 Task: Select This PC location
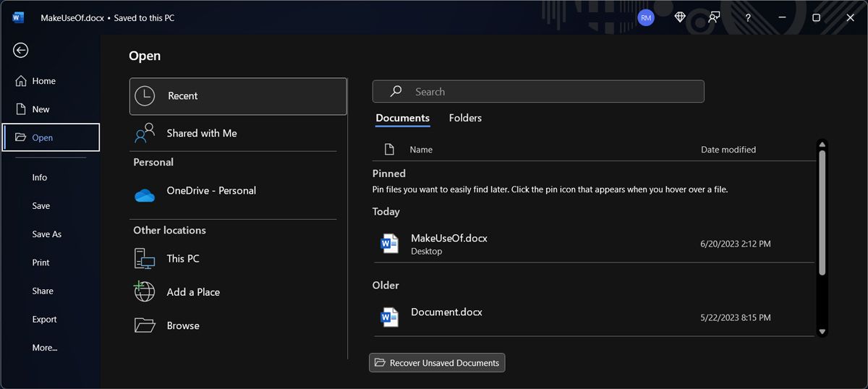(233, 259)
